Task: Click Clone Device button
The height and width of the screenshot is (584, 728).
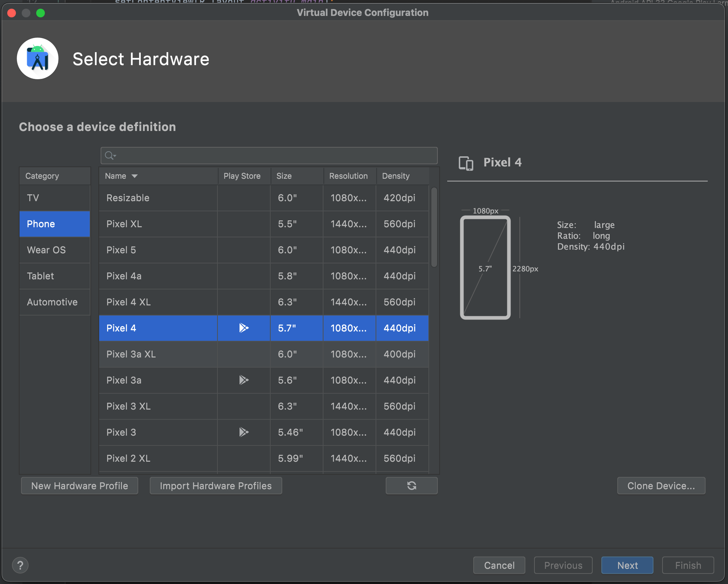Action: click(661, 486)
